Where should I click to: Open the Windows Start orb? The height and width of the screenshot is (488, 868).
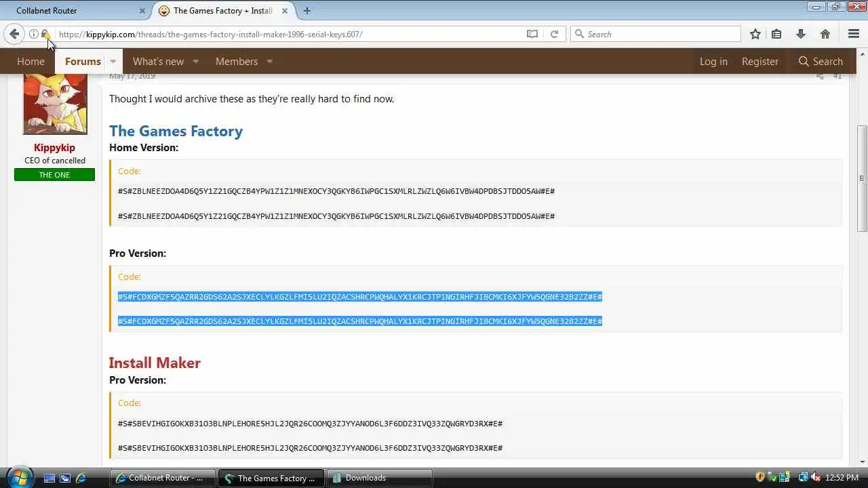point(18,476)
